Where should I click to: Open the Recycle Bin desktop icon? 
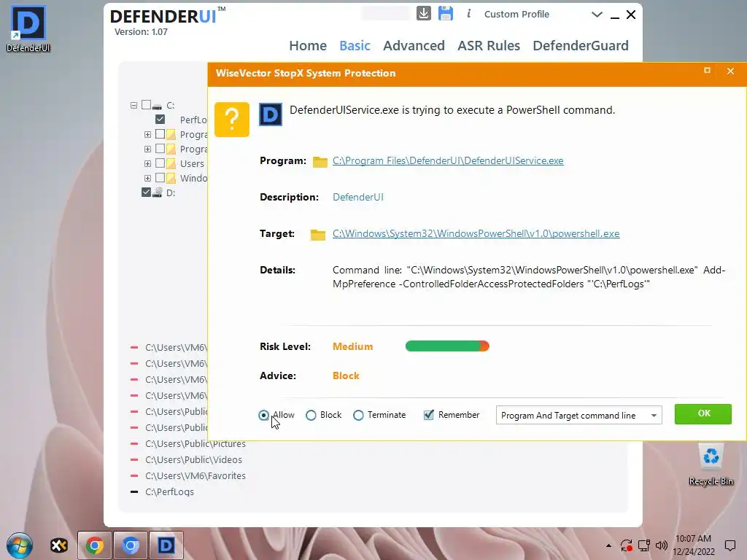(711, 464)
